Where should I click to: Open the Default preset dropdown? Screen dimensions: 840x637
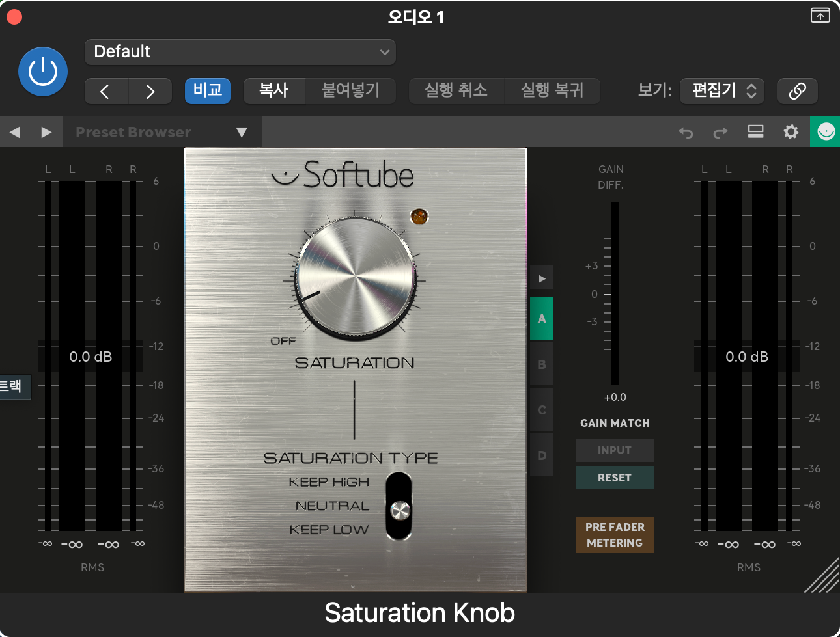[240, 52]
